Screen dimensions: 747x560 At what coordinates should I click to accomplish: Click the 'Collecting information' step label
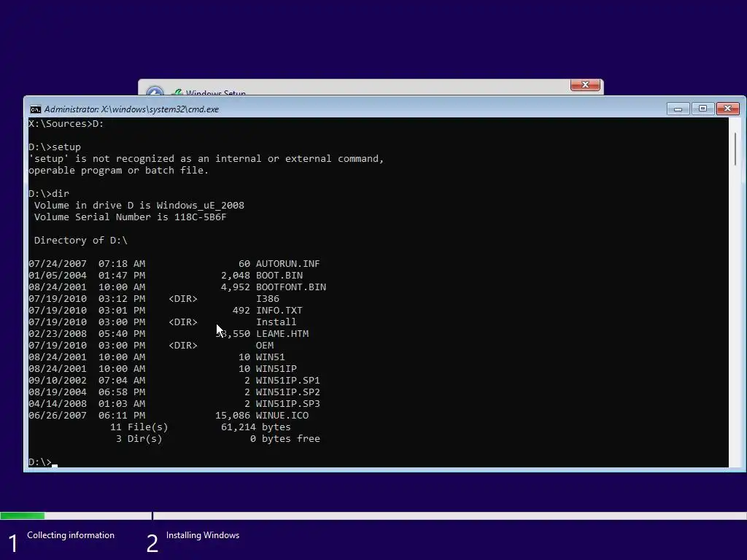click(71, 535)
